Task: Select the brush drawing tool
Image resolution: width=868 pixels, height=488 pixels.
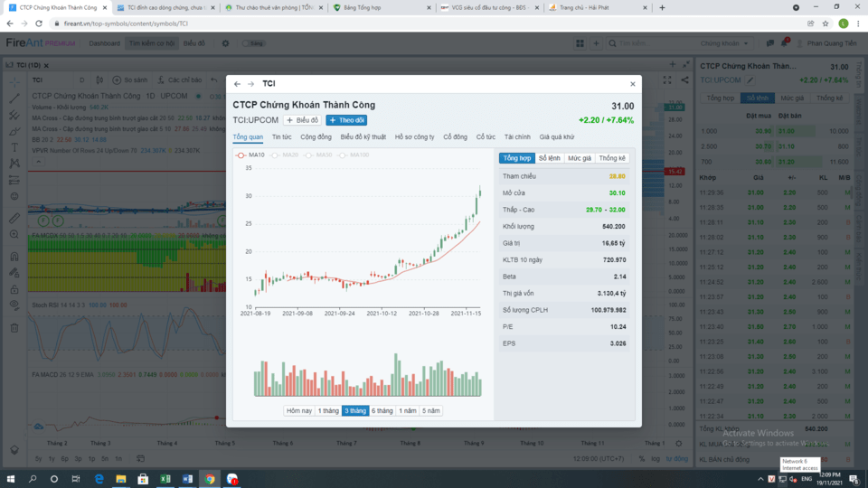Action: point(14,131)
